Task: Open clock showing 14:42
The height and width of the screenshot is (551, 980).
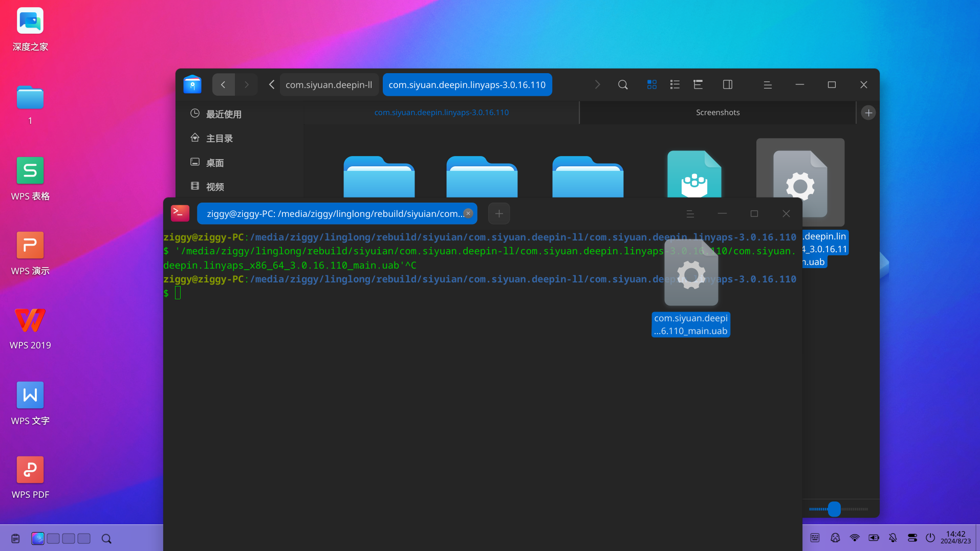Action: point(955,537)
